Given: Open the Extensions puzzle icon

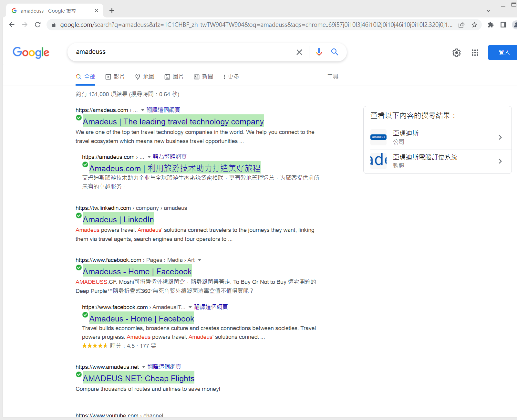Looking at the screenshot, I should tap(491, 25).
